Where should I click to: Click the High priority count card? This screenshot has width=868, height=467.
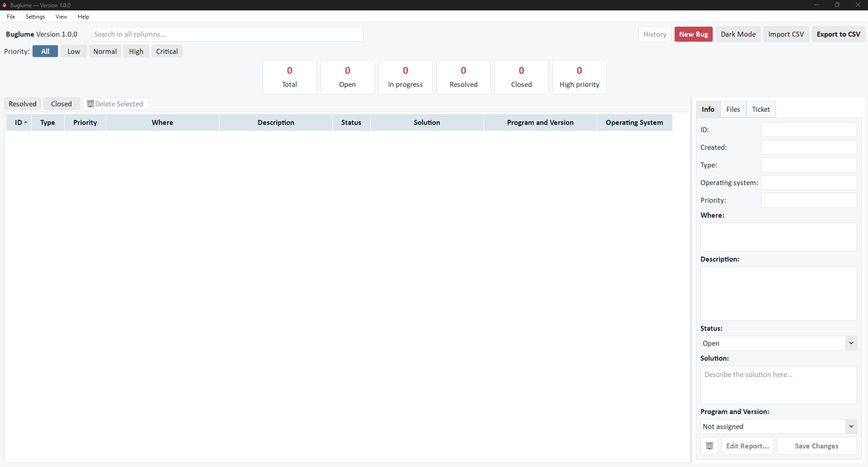(580, 77)
